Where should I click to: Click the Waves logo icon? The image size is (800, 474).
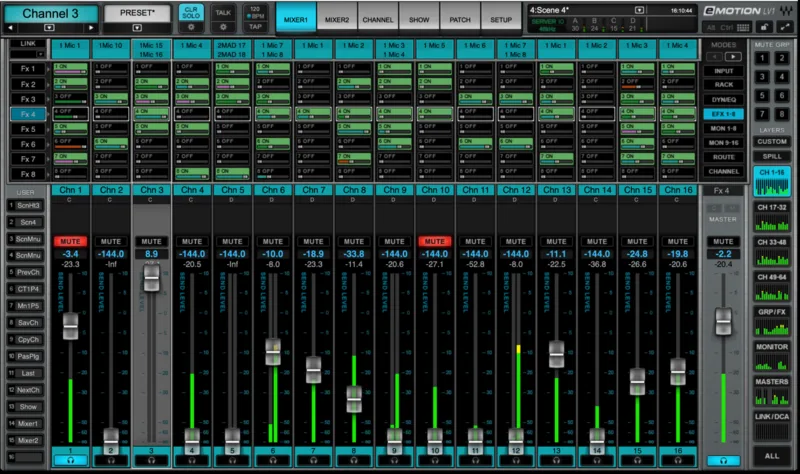click(x=785, y=10)
